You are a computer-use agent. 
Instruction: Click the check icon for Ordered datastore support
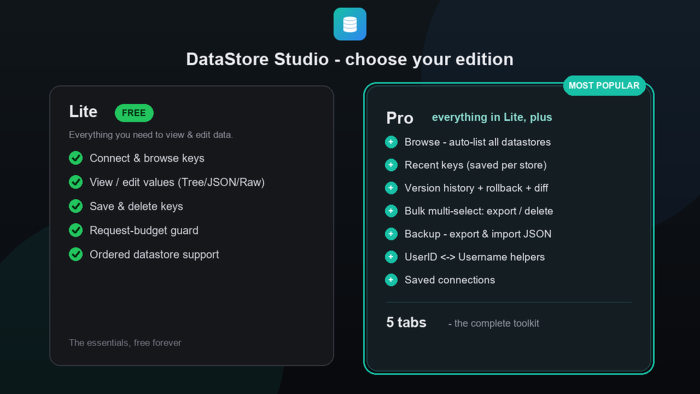[76, 254]
